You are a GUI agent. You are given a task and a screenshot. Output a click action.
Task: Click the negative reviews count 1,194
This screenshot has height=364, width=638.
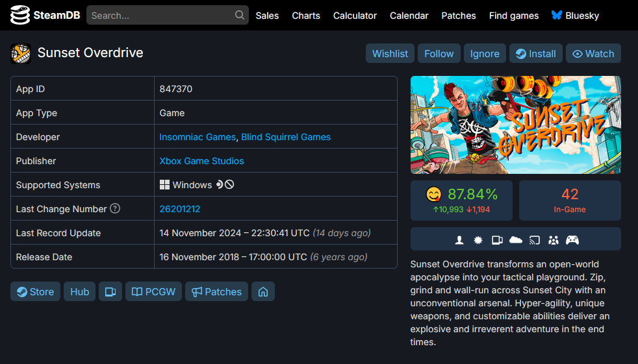pyautogui.click(x=478, y=210)
